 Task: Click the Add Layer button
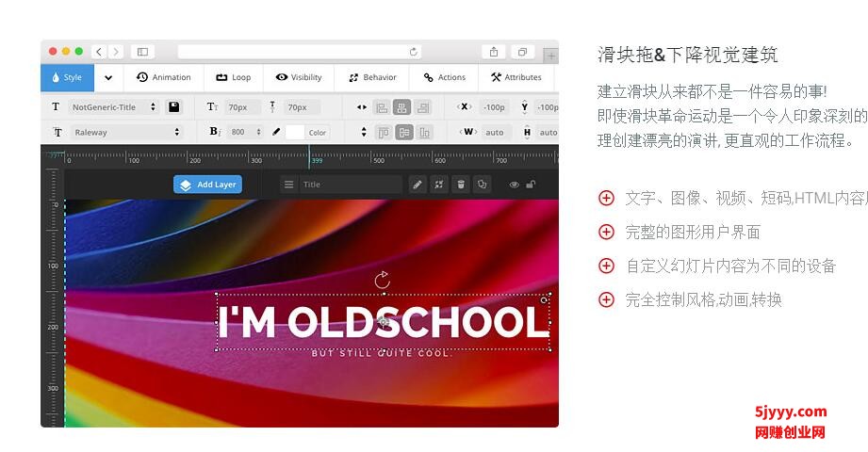pos(207,185)
